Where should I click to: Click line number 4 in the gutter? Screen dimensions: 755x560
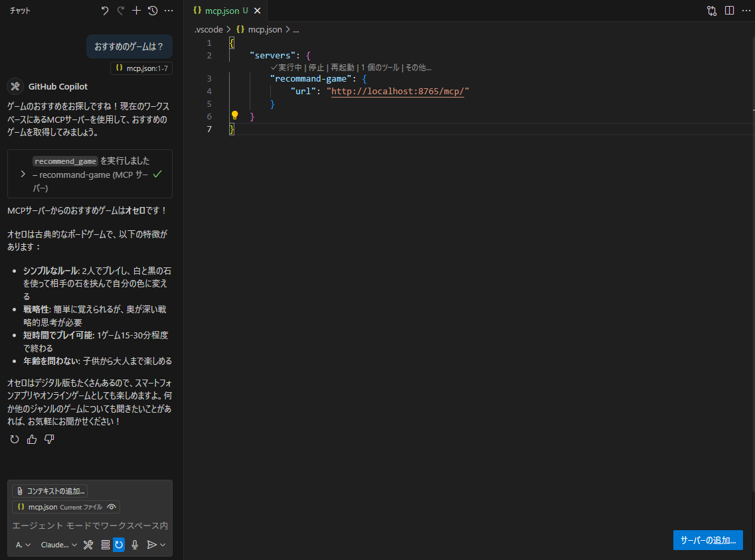pyautogui.click(x=209, y=91)
